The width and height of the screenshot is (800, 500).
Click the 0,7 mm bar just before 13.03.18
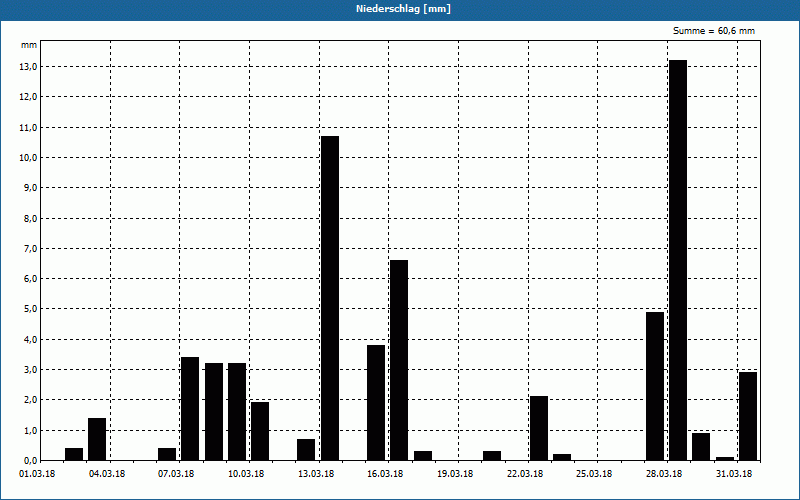click(306, 449)
